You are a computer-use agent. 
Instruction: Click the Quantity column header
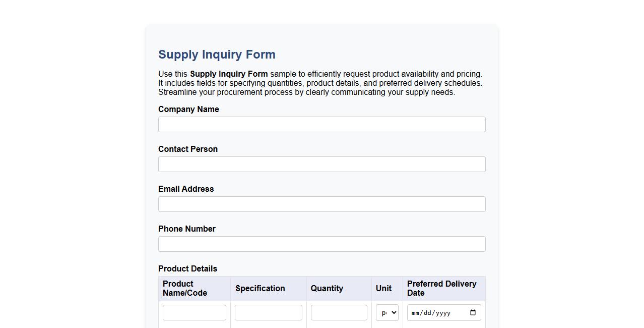[x=327, y=288]
